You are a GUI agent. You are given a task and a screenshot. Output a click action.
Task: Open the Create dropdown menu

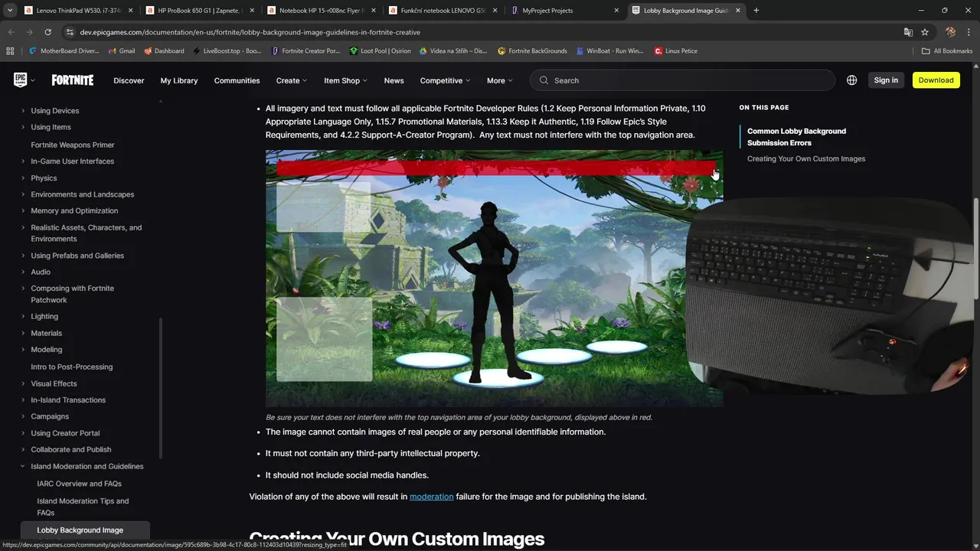tap(291, 80)
